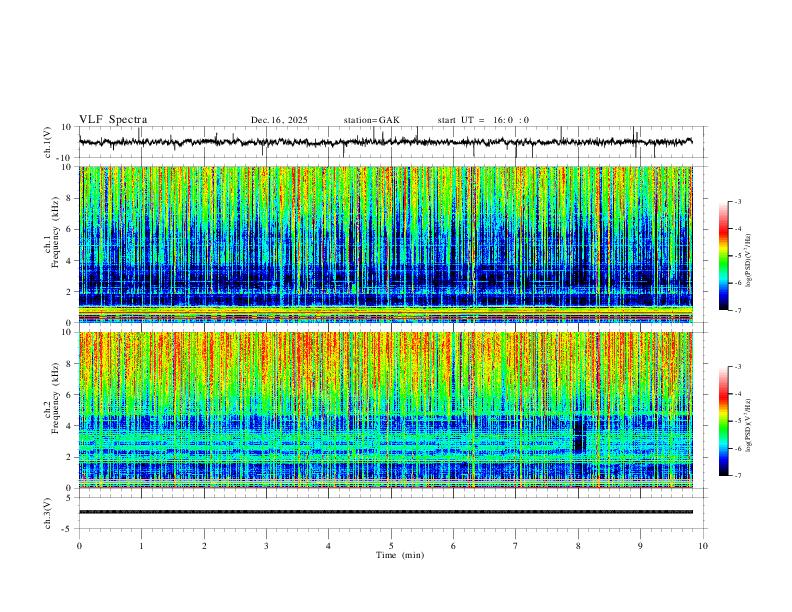Select the date text 'Dec. 16, 2025'
This screenshot has width=792, height=612.
tap(279, 120)
